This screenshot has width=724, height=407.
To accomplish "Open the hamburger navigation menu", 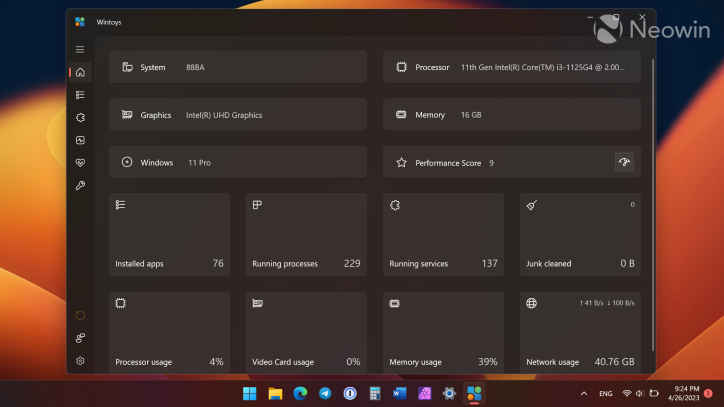I will coord(80,49).
